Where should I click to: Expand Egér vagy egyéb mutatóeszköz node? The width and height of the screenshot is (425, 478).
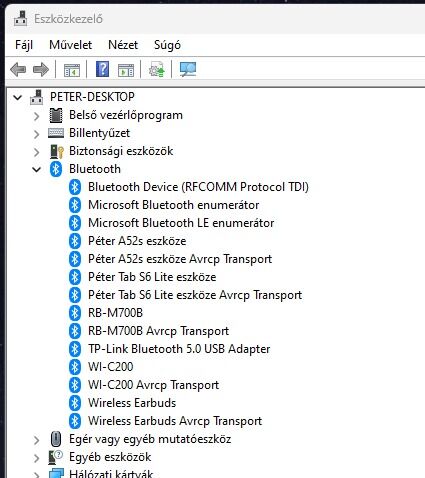(x=36, y=440)
